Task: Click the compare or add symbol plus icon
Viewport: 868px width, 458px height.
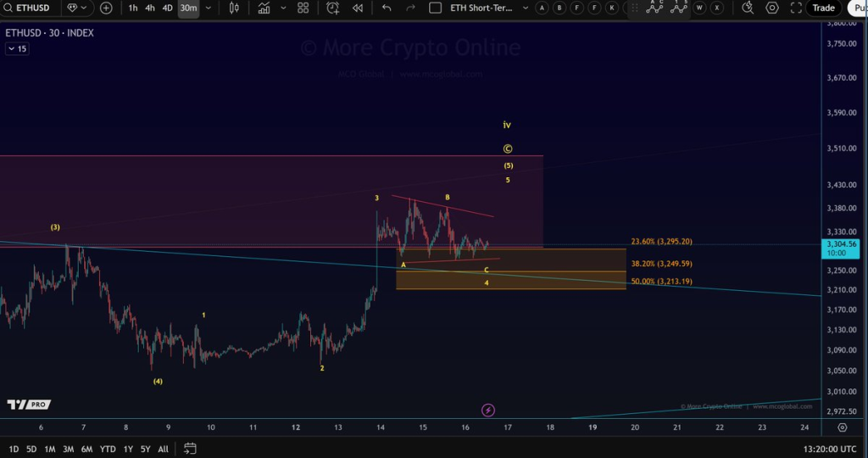Action: (x=106, y=8)
